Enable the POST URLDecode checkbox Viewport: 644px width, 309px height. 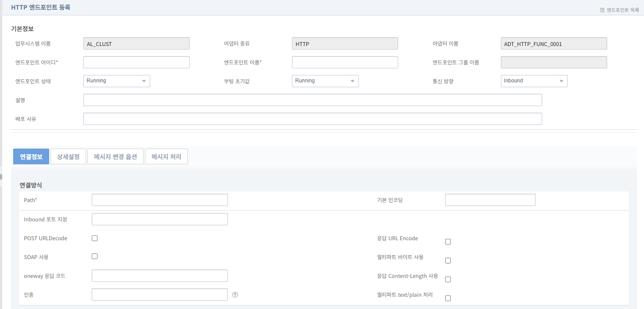94,238
